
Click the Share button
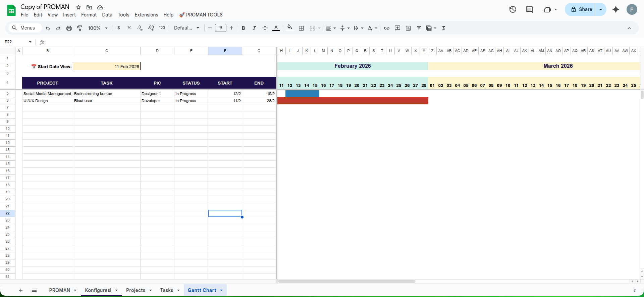pyautogui.click(x=582, y=9)
